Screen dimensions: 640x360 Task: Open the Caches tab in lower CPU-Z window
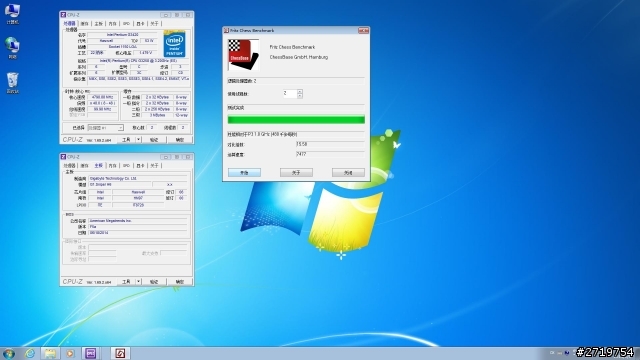84,166
